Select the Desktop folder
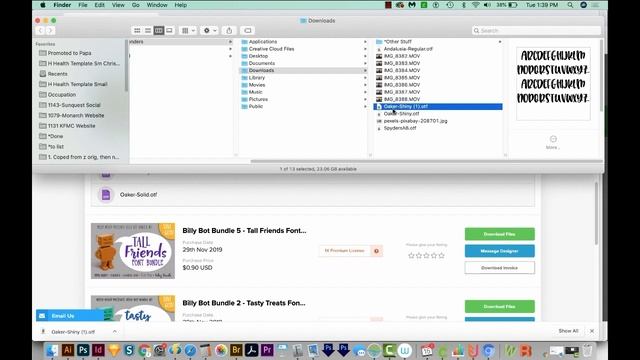This screenshot has width=640, height=360. click(x=258, y=56)
